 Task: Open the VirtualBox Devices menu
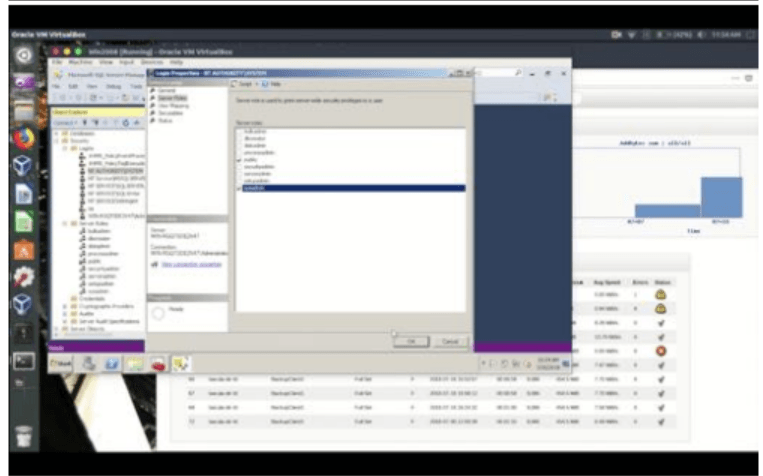pyautogui.click(x=152, y=62)
